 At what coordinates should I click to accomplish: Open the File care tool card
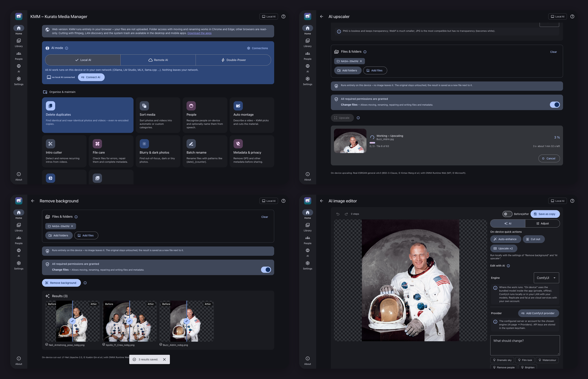tap(111, 151)
